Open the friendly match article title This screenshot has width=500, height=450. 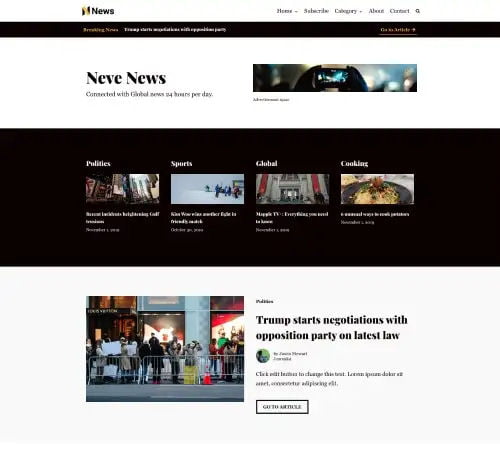pyautogui.click(x=203, y=218)
